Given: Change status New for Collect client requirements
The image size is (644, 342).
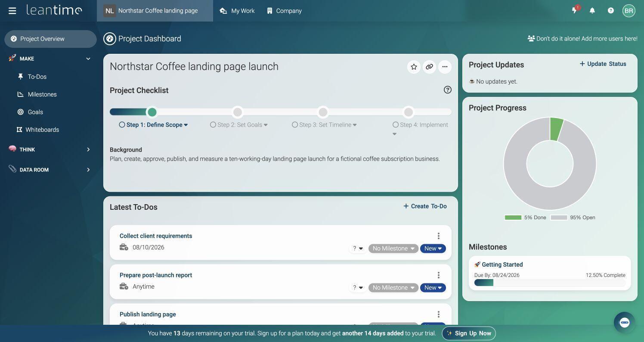Looking at the screenshot, I should point(433,249).
